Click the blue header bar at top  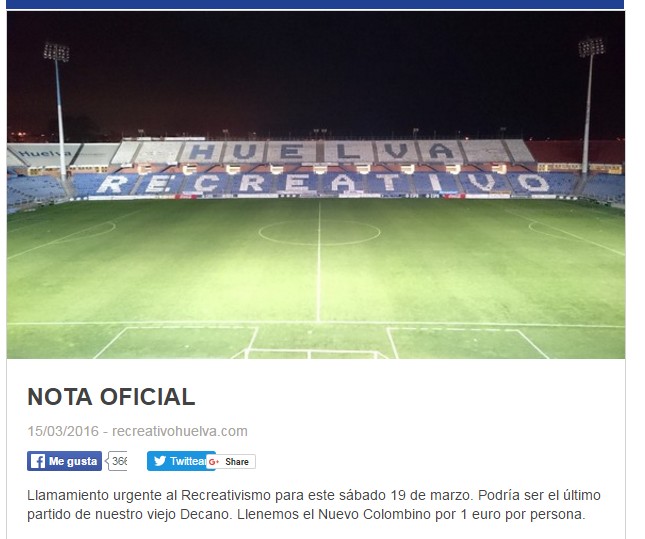(x=315, y=4)
